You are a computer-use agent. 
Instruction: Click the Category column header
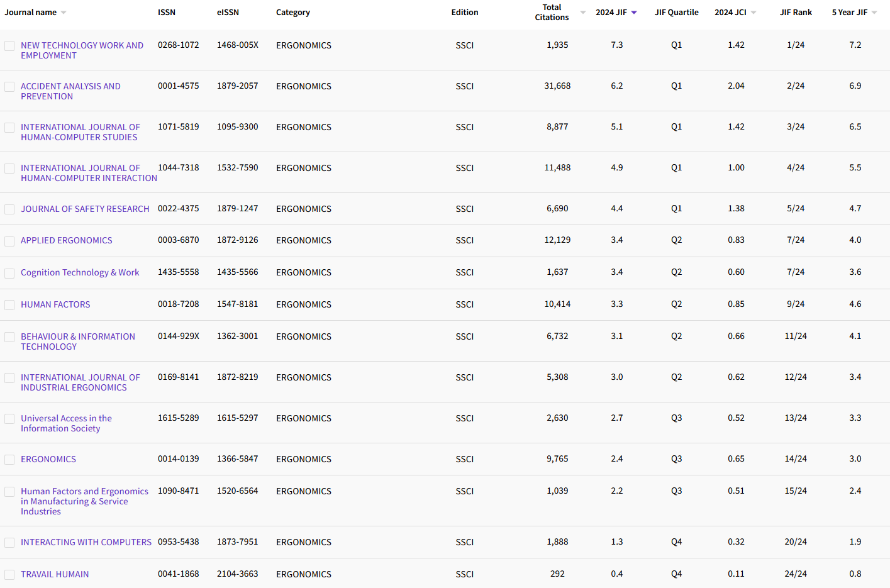[293, 12]
